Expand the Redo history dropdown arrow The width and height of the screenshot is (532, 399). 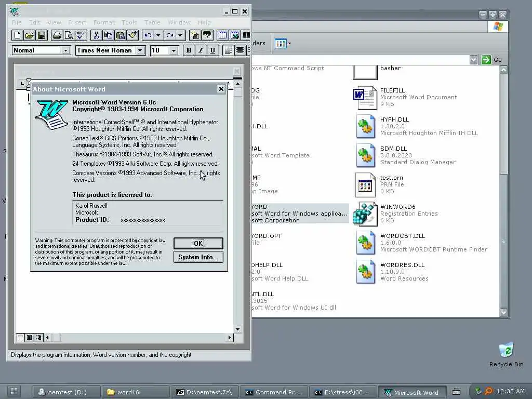(x=180, y=35)
